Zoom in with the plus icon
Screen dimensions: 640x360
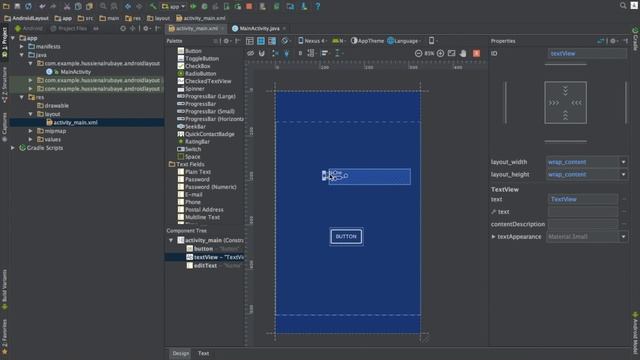click(x=440, y=53)
